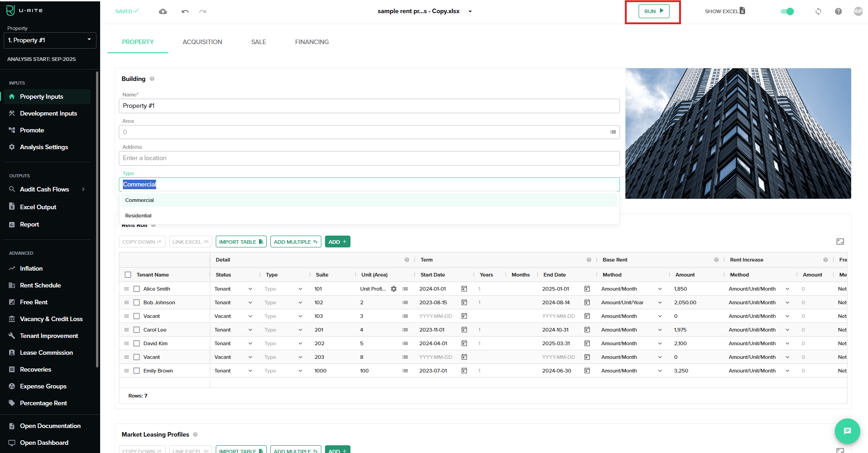Toggle the green switch in the top bar

click(x=787, y=11)
